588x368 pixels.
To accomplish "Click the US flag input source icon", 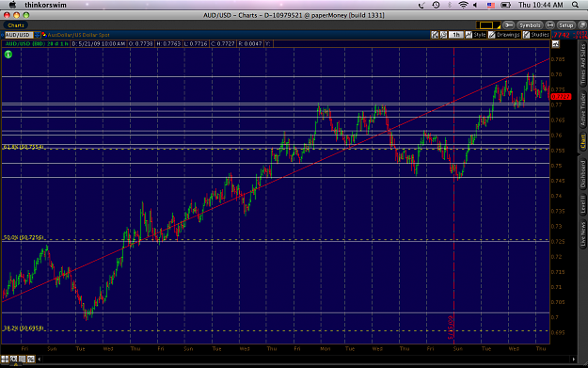I will [x=490, y=5].
